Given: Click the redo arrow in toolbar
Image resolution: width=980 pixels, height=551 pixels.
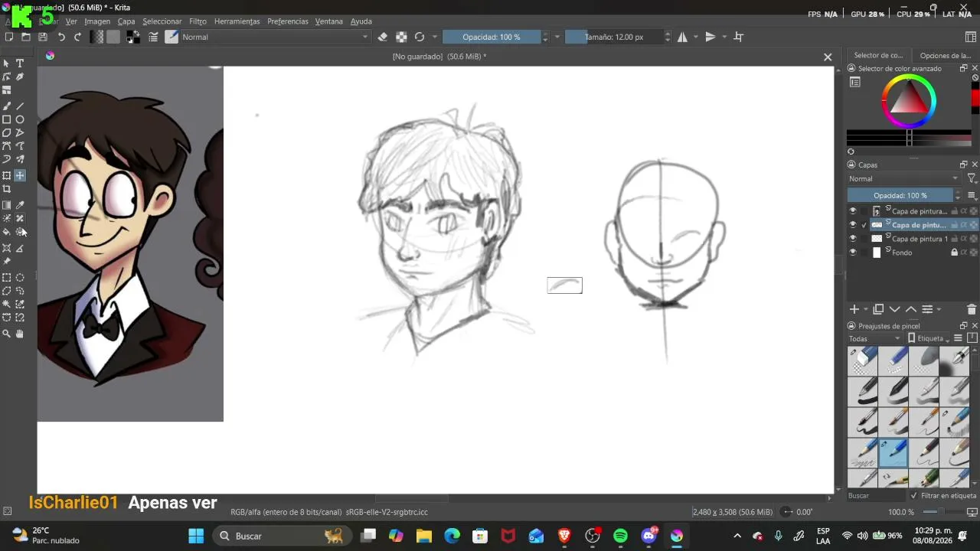Looking at the screenshot, I should pyautogui.click(x=77, y=37).
